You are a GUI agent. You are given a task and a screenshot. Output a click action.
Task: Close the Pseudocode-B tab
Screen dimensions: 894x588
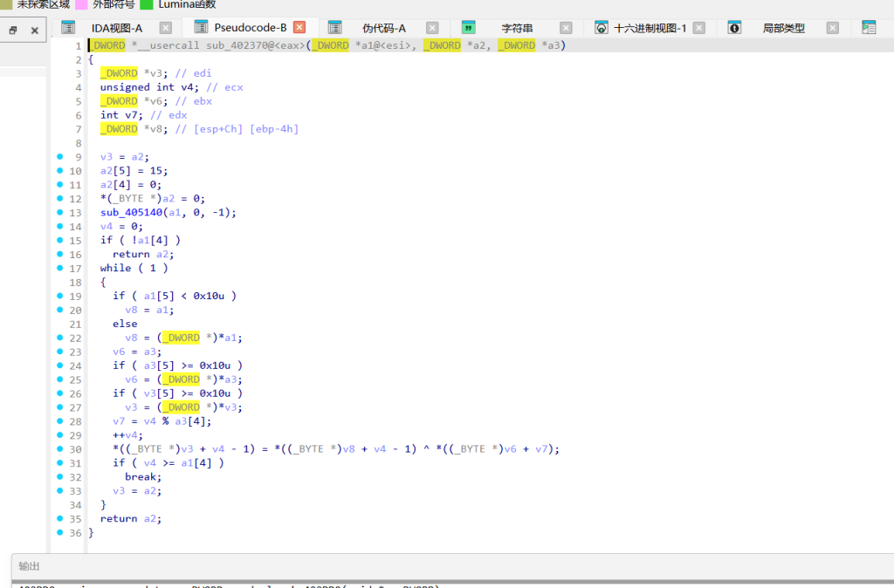point(299,27)
